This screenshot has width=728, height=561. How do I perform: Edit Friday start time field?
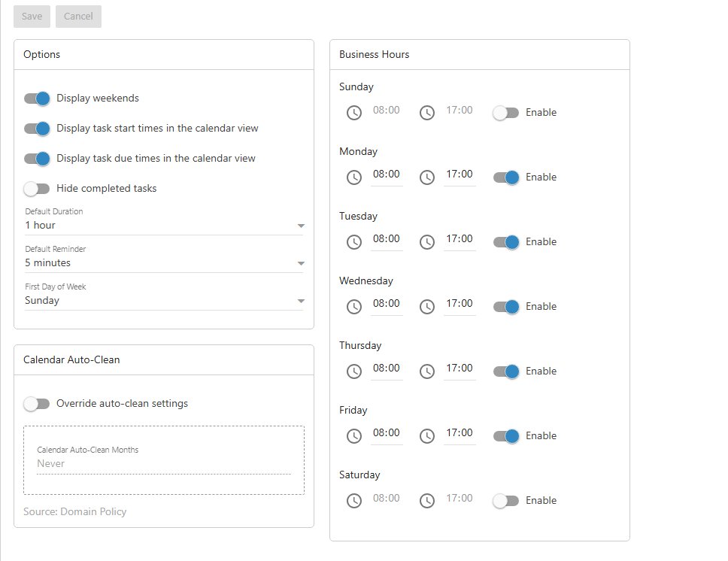[387, 433]
